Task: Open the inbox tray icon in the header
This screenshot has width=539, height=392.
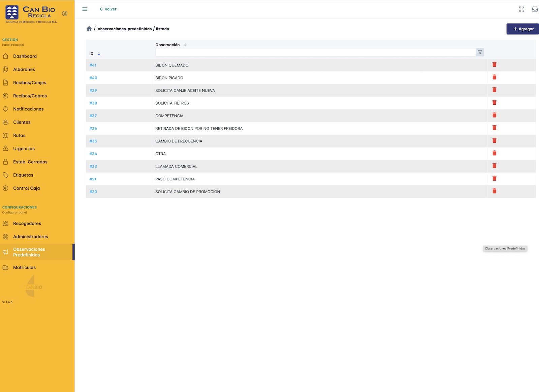Action: point(535,9)
